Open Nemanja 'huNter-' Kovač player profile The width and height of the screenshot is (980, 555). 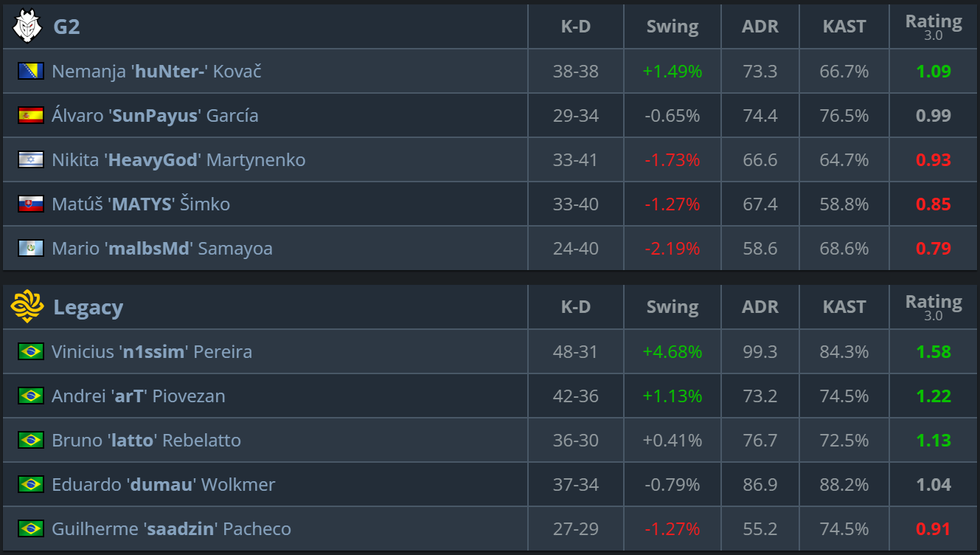pos(156,72)
